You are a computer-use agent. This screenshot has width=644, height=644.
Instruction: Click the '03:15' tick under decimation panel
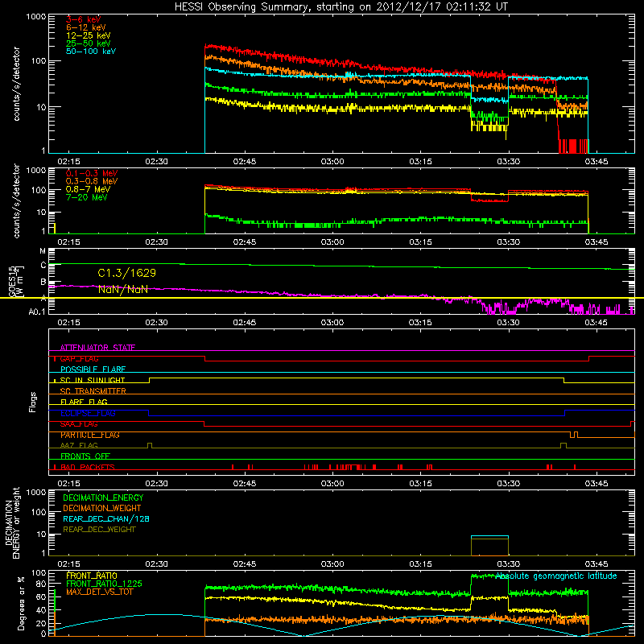coord(420,564)
